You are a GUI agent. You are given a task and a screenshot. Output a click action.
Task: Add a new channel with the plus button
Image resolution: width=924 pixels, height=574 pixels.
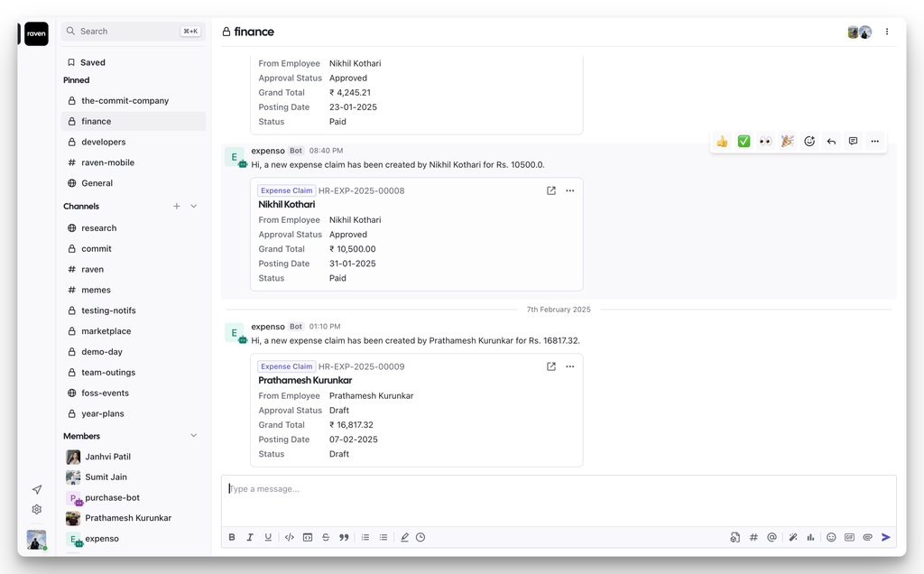point(177,207)
